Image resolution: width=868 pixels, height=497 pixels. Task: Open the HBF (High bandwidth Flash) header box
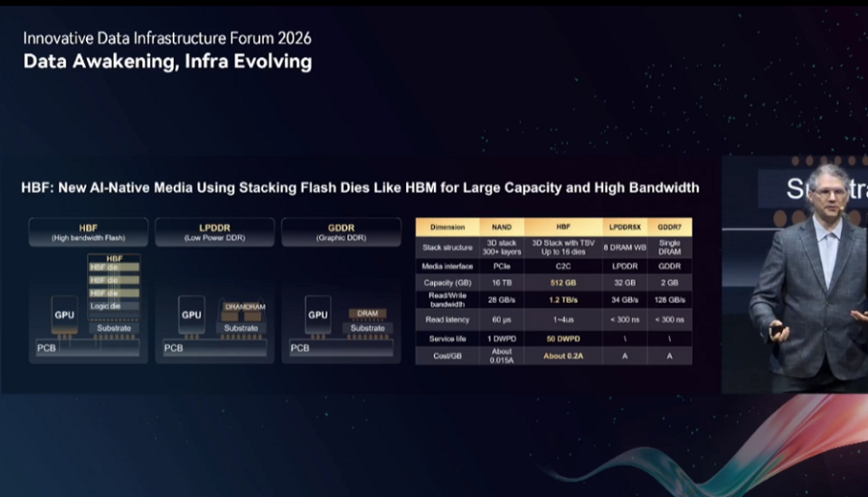pos(88,232)
